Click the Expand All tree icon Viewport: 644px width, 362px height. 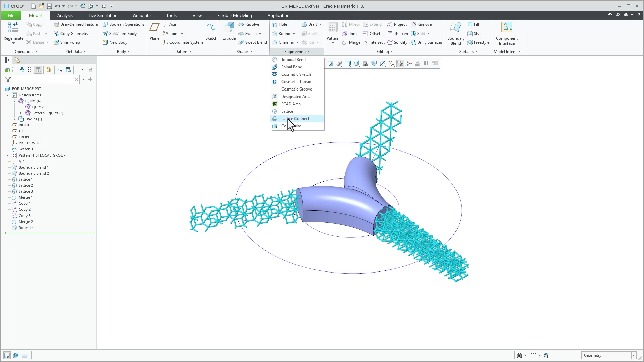22,70
